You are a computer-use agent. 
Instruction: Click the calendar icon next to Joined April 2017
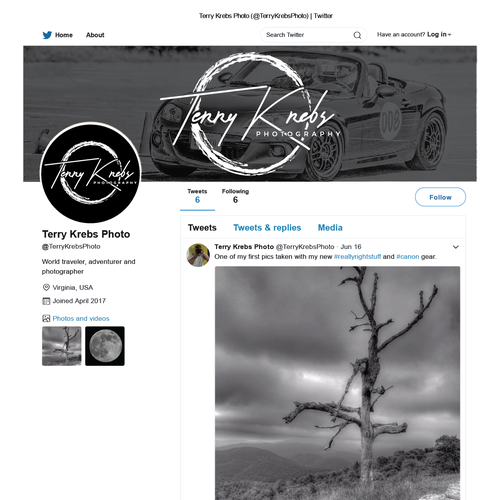46,301
